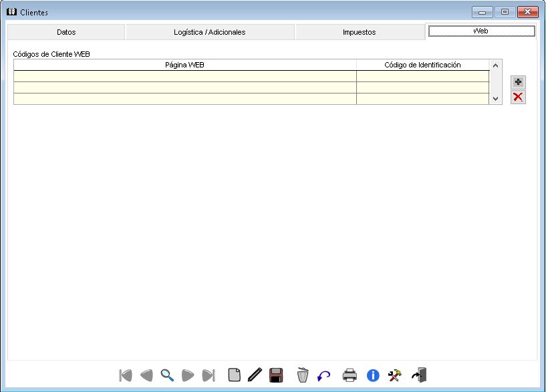This screenshot has height=392, width=546.
Task: Open search with the magnifying glass icon
Action: (167, 375)
